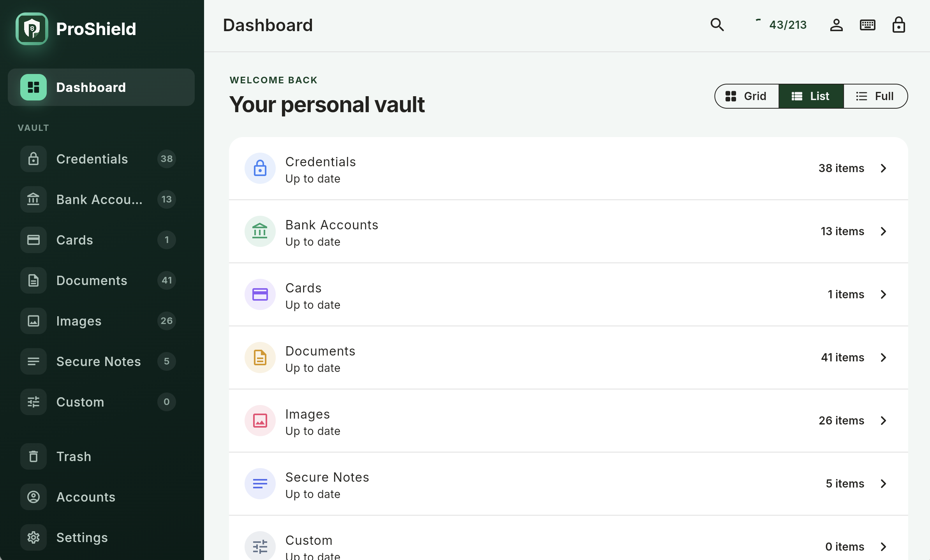930x560 pixels.
Task: Open Trash from the sidebar
Action: 101,456
